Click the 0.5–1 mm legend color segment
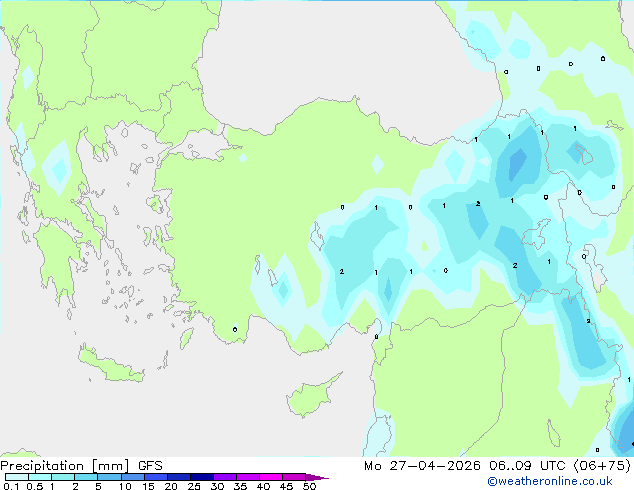Viewport: 634px width, 490px height. pos(40,477)
